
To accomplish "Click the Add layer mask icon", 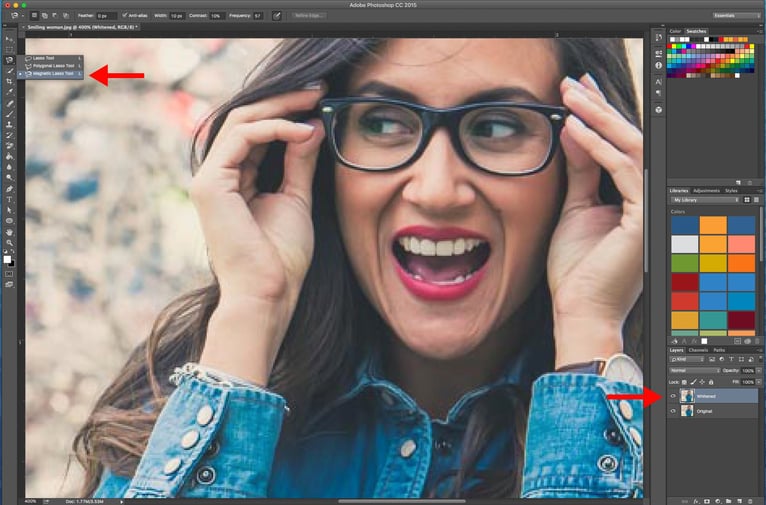I will [x=707, y=501].
